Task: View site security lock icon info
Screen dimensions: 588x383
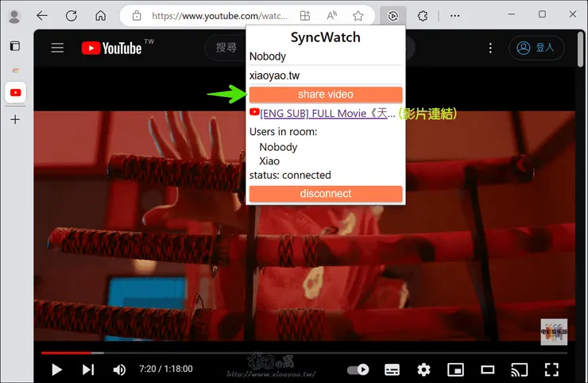Action: click(137, 16)
